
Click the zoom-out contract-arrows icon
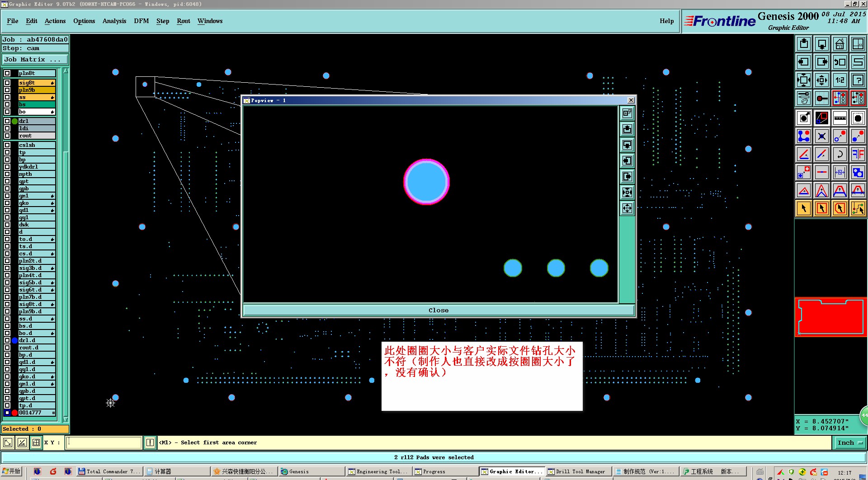tap(822, 80)
